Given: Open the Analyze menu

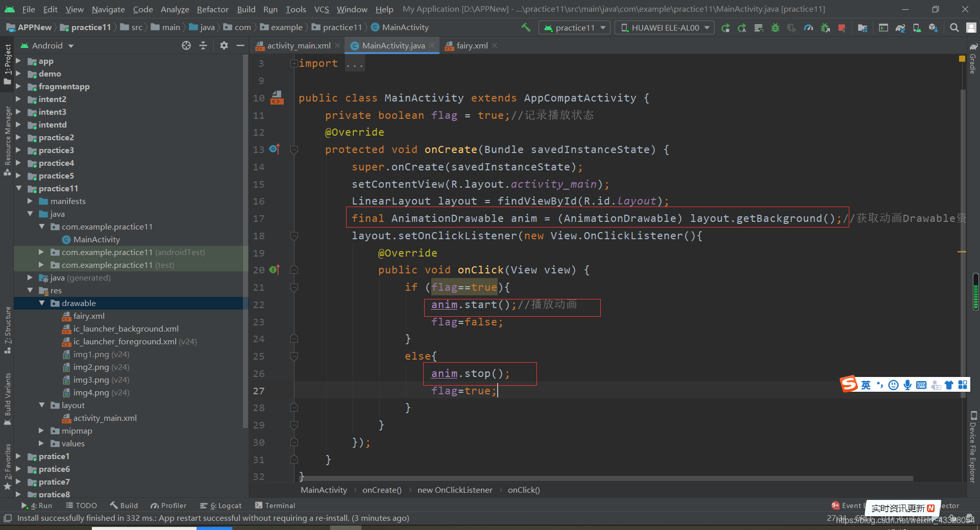Looking at the screenshot, I should 175,9.
